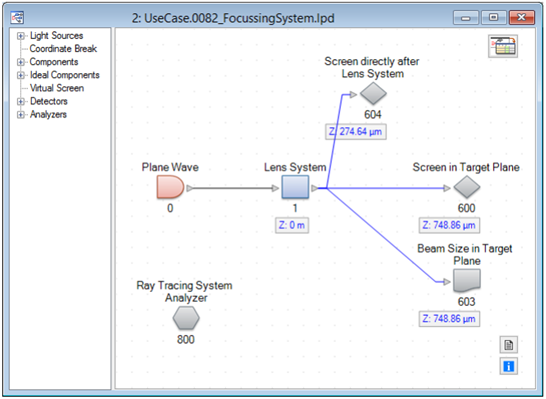The width and height of the screenshot is (546, 399).
Task: Select the Screen in Target Plane diamond
Action: coord(467,187)
